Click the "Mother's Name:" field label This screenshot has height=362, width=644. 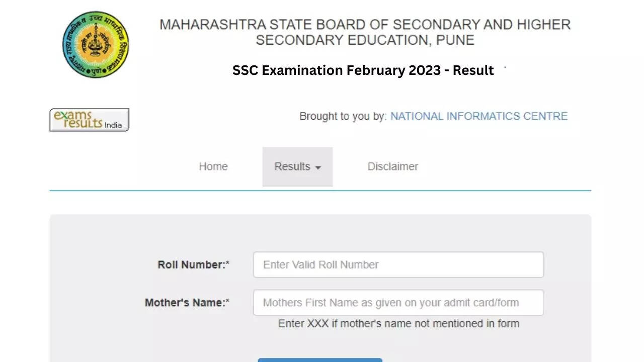point(185,303)
